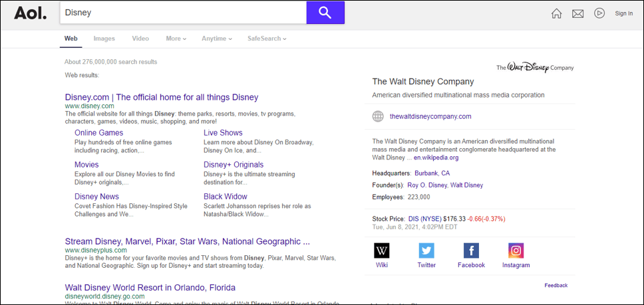Click 'Tue, Jun 8, 2021, 4:02PM EDT' timestamp

pyautogui.click(x=414, y=227)
